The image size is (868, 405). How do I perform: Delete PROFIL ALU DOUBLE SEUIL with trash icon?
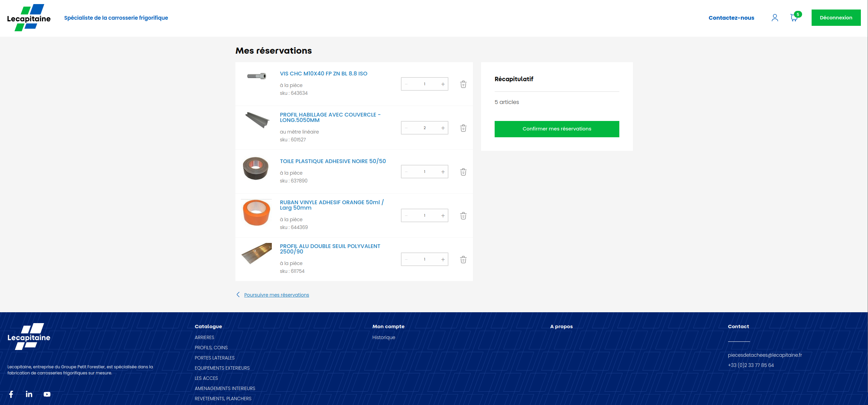(463, 260)
